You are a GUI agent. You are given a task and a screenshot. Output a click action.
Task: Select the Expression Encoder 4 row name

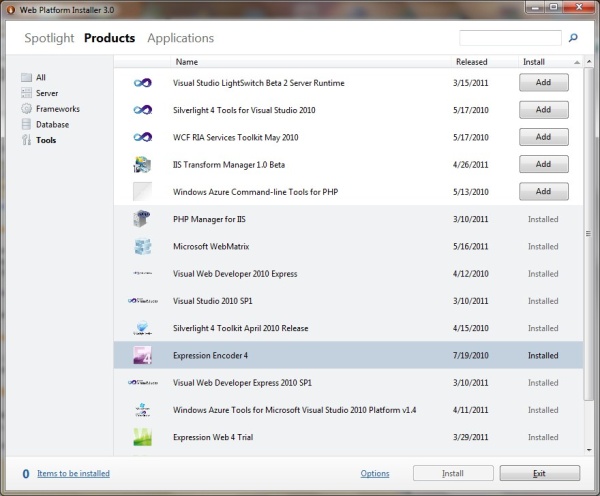tap(210, 356)
